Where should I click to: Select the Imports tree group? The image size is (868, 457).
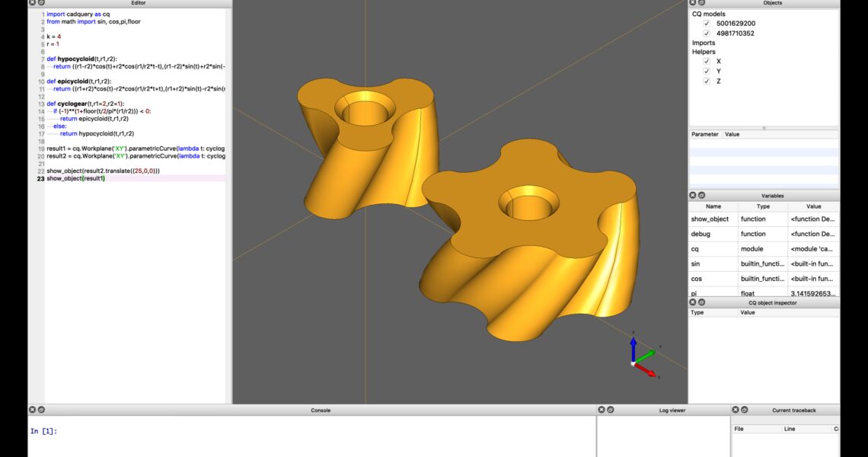coord(704,43)
